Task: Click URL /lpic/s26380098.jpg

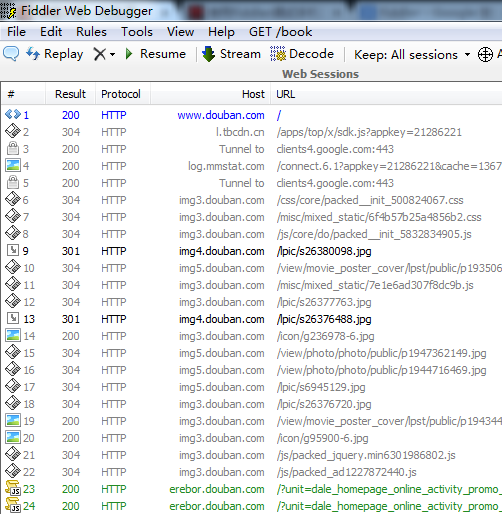Action: pyautogui.click(x=324, y=251)
